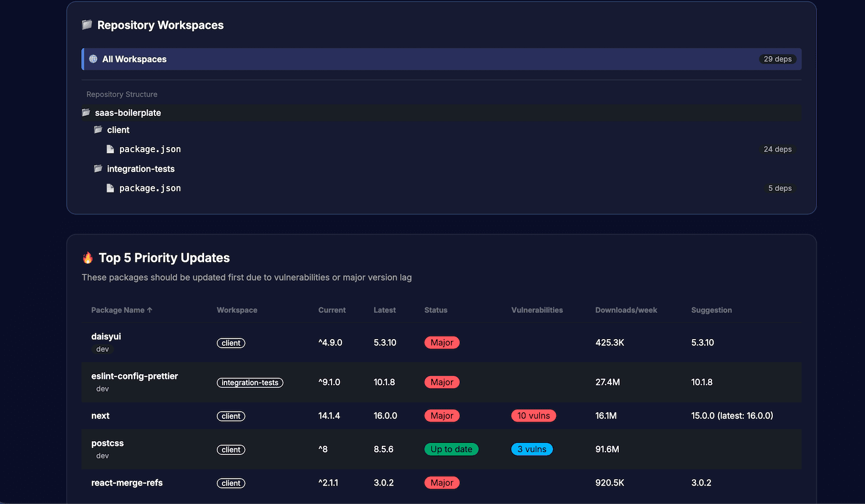
Task: Click the integration-tests pill for eslint-config-prettier
Action: tap(250, 382)
